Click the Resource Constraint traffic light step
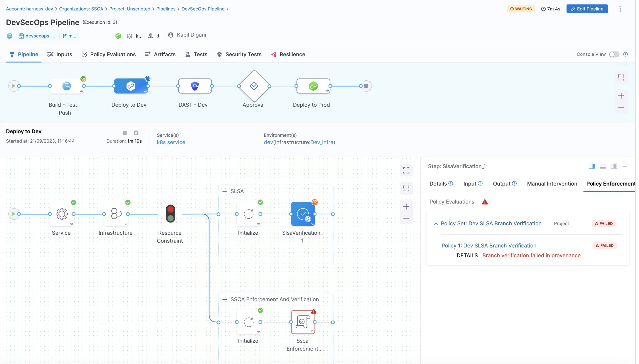 170,214
